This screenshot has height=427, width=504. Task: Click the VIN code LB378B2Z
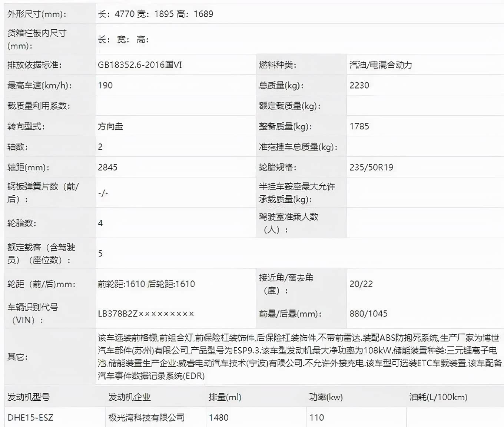coord(146,314)
